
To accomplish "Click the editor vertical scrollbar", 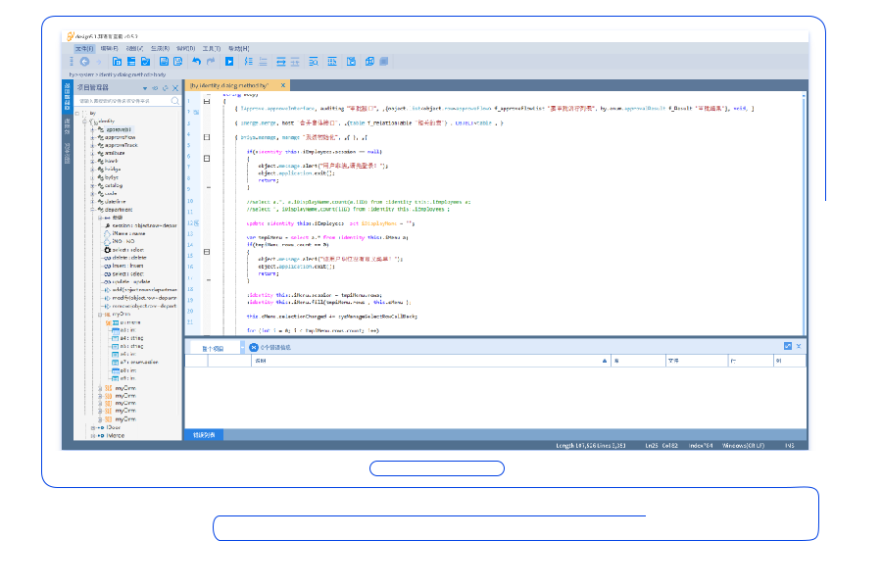I will coord(804,214).
